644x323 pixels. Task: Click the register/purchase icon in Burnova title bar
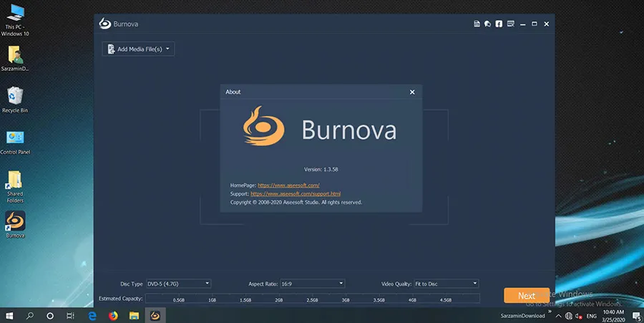click(x=477, y=24)
